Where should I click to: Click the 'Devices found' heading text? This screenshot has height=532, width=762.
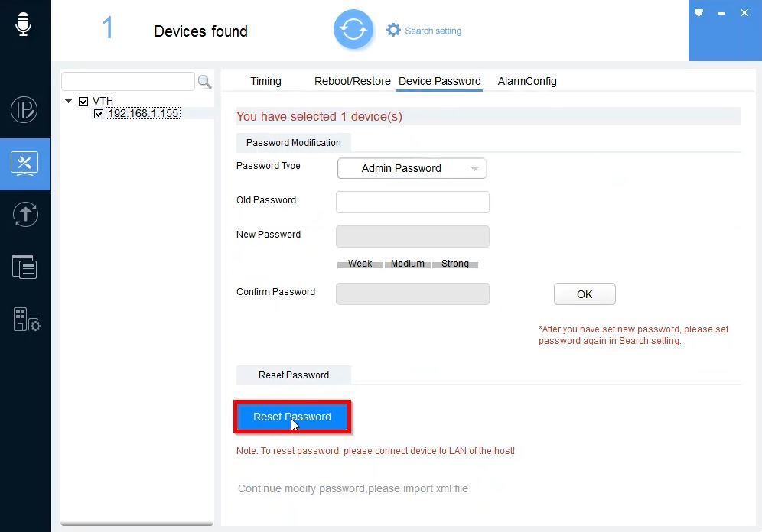(x=200, y=31)
